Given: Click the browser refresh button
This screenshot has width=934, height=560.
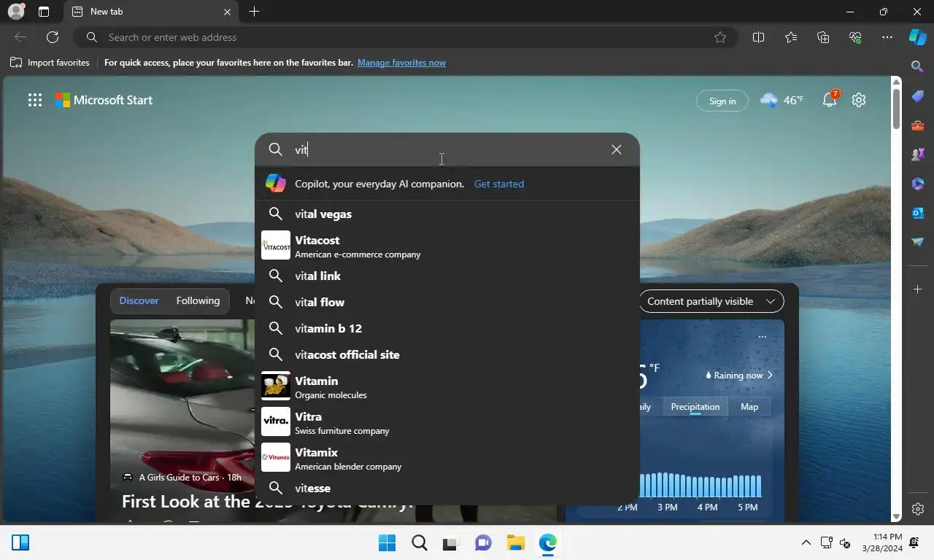Looking at the screenshot, I should (x=53, y=37).
